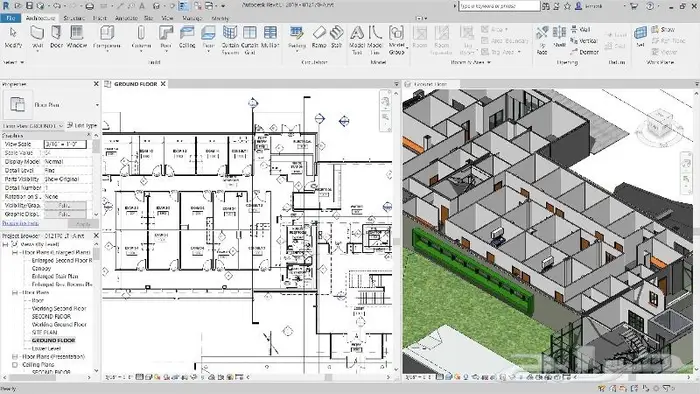The image size is (700, 394).
Task: Close the GROUND FLOOR view tab
Action: pos(163,84)
